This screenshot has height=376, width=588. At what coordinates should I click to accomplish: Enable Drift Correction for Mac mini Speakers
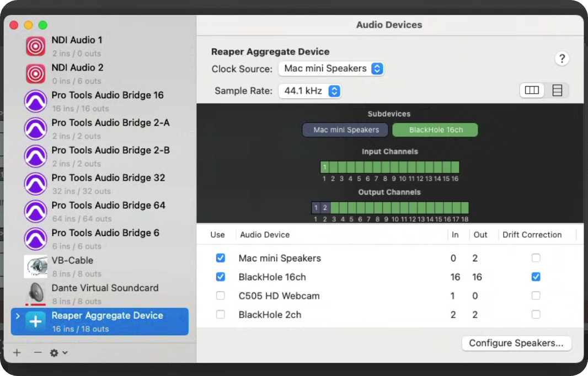[x=536, y=258]
